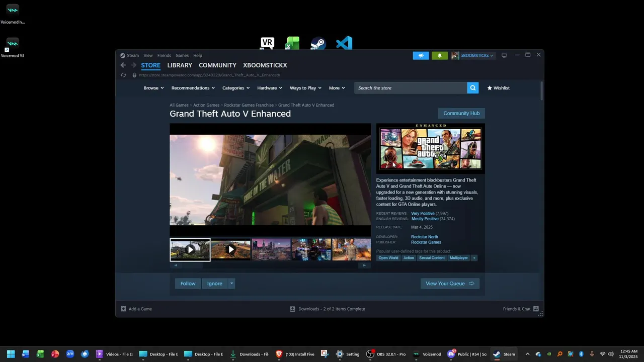Expand the Categories dropdown
The width and height of the screenshot is (644, 362).
(236, 88)
